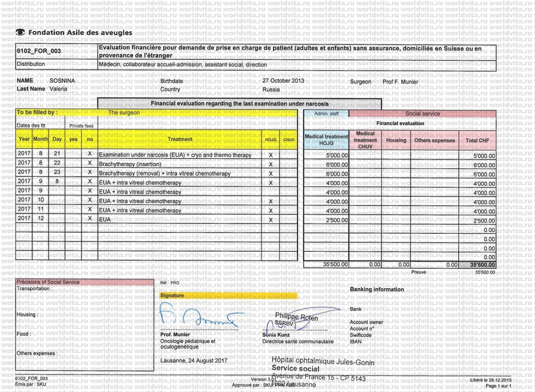This screenshot has height=392, width=535.
Task: Select the printed name 'Prof. Munier'
Action: pos(175,334)
